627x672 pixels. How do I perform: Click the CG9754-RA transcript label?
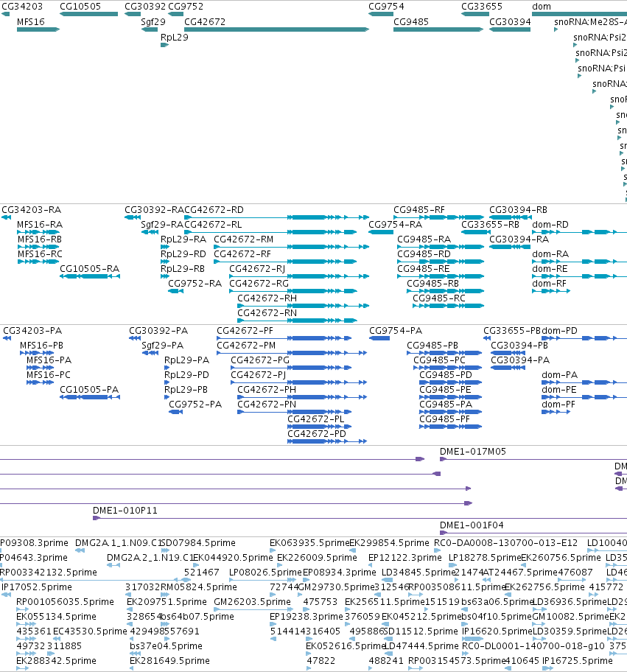(395, 225)
